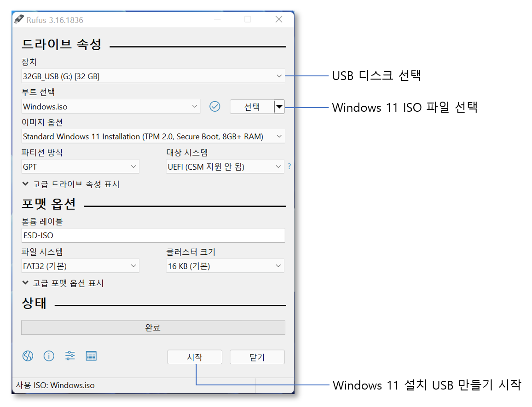Image resolution: width=532 pixels, height=407 pixels.
Task: Expand 고급 포맷 옵션 표시
Action: (x=63, y=283)
